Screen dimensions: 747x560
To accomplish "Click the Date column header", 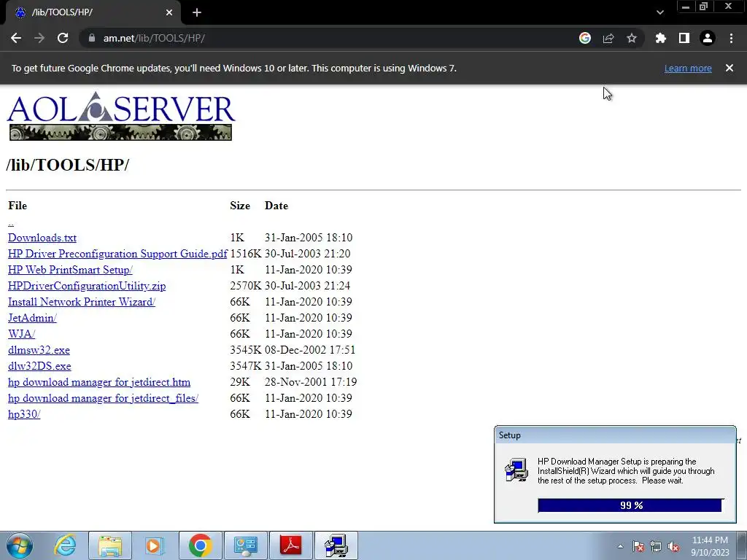I will coord(276,206).
